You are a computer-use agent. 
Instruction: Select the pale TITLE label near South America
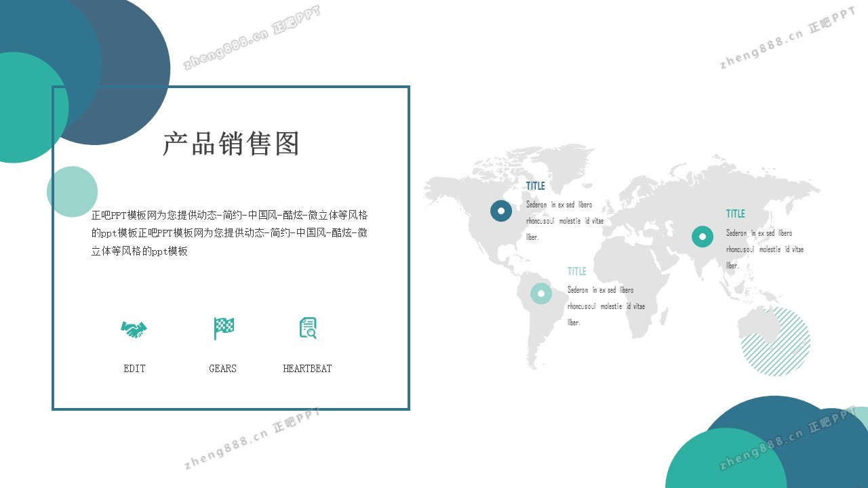pyautogui.click(x=576, y=271)
